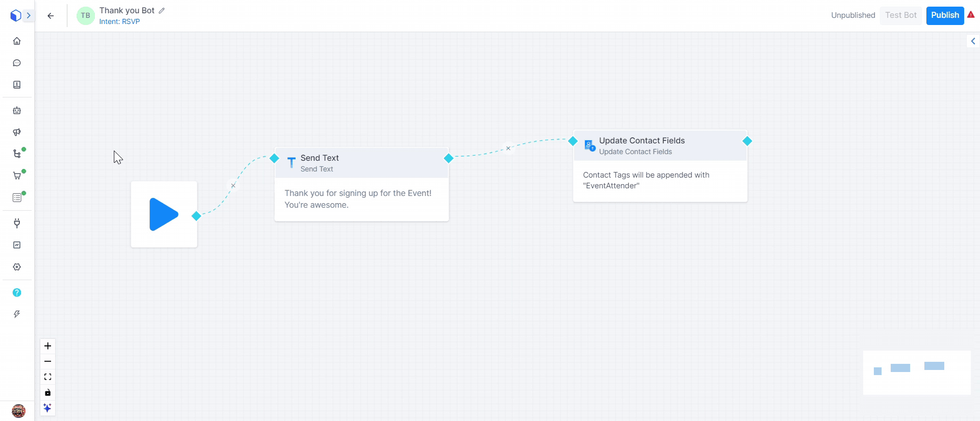Click the Help question mark icon
Viewport: 980px width, 421px height.
coord(17,292)
